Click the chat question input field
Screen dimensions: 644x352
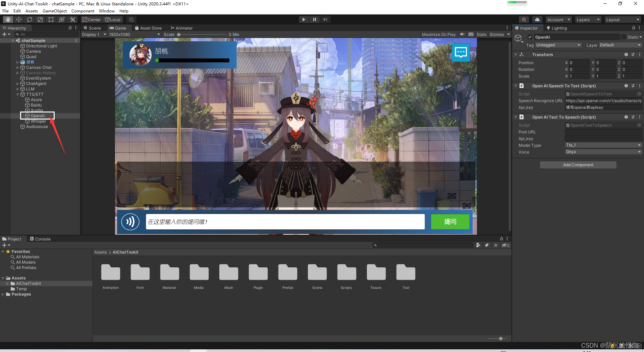pyautogui.click(x=285, y=222)
